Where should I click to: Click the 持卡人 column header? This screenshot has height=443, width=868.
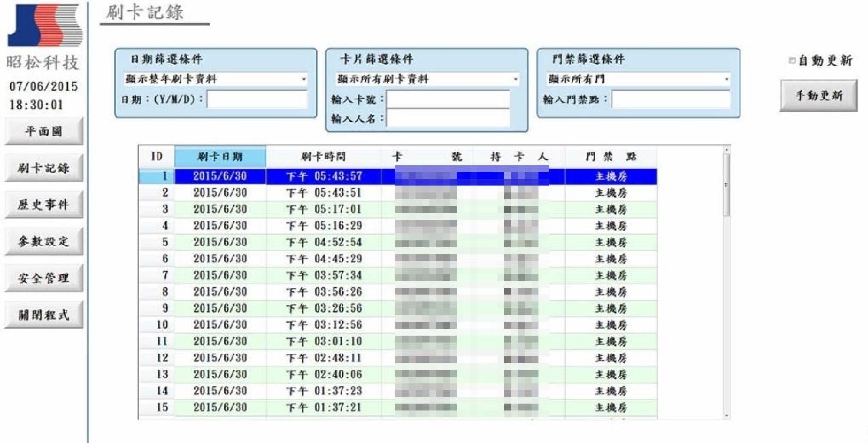pyautogui.click(x=519, y=156)
